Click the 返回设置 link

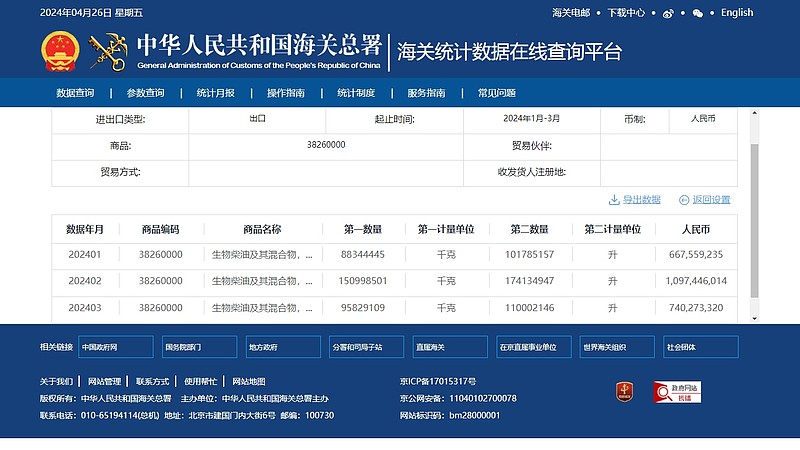click(x=711, y=200)
